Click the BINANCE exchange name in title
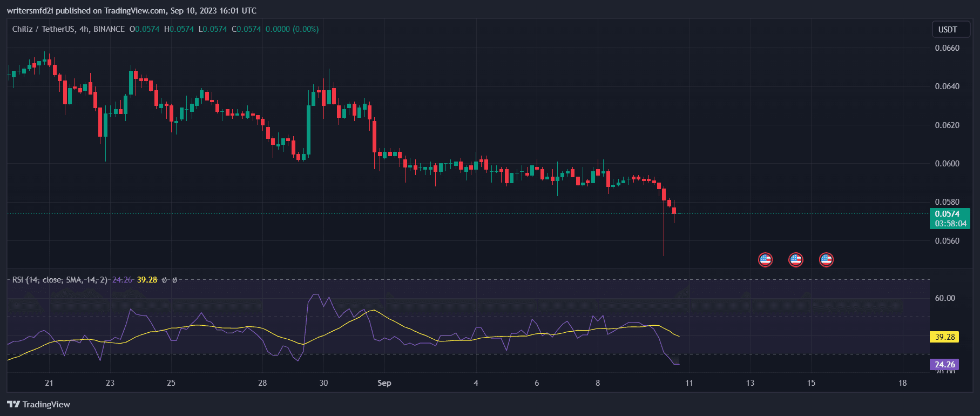The width and height of the screenshot is (980, 416). [x=109, y=29]
